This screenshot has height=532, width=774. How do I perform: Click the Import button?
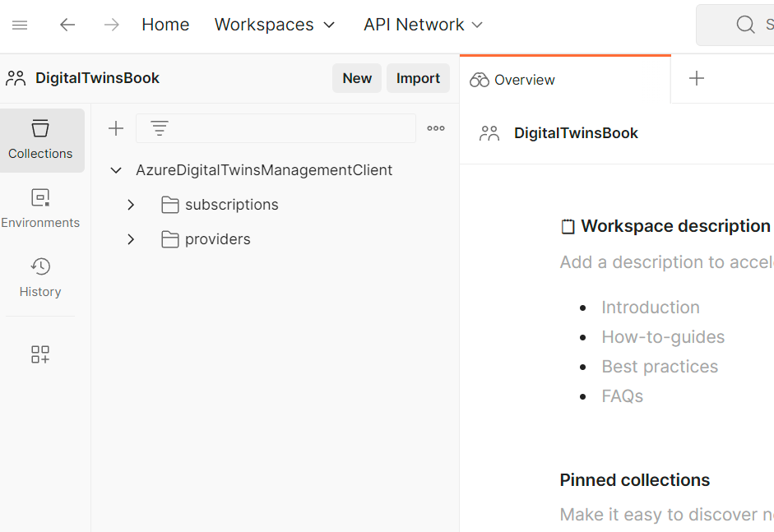coord(418,78)
